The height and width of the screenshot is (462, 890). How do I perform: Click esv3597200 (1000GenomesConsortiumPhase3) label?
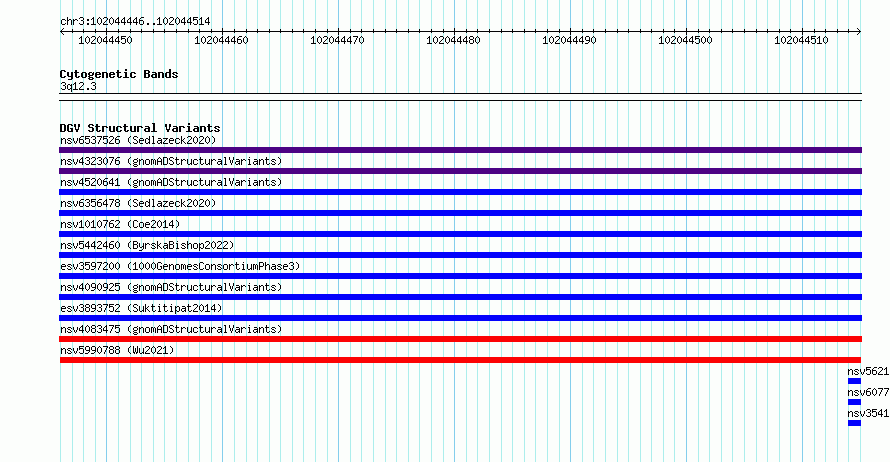180,266
